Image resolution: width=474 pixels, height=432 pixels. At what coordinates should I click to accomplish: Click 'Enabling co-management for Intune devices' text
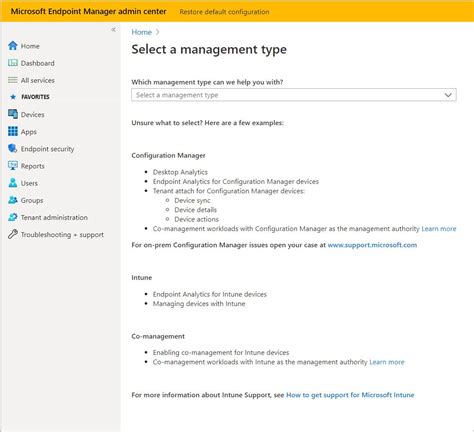pyautogui.click(x=221, y=353)
